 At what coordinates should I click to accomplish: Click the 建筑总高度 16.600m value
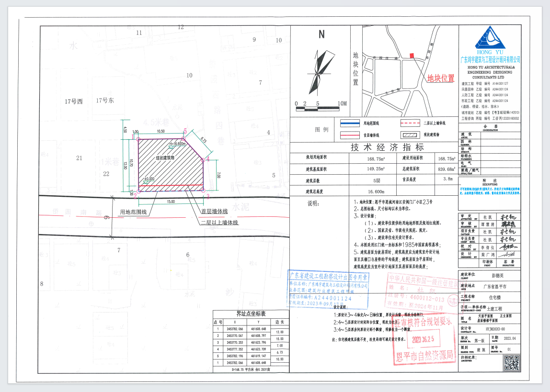[x=377, y=191]
